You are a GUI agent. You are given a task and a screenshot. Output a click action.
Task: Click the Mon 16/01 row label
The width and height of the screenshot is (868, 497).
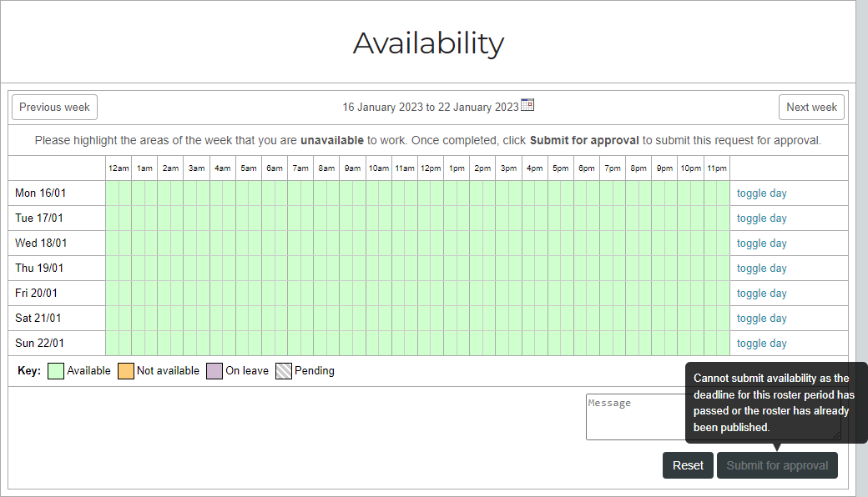coord(39,193)
